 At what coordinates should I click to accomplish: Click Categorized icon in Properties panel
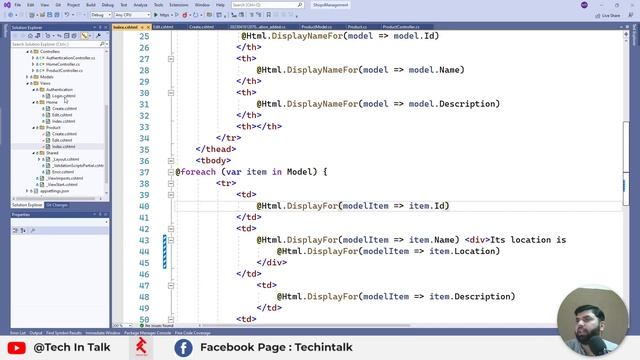pyautogui.click(x=16, y=231)
